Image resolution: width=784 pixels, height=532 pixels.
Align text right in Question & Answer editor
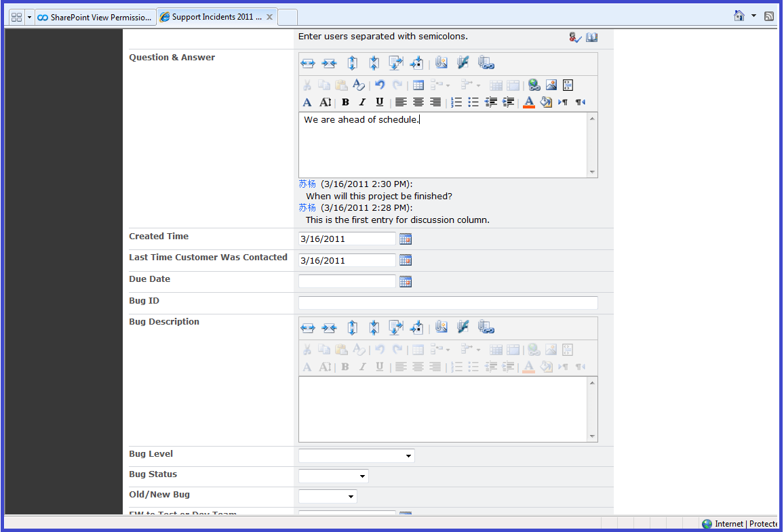pyautogui.click(x=435, y=102)
